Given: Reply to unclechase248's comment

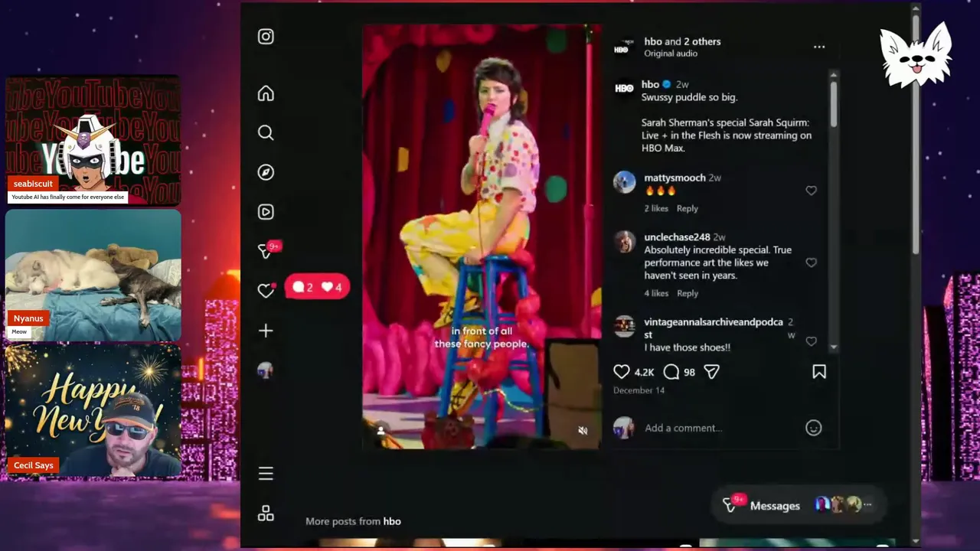Looking at the screenshot, I should 687,293.
